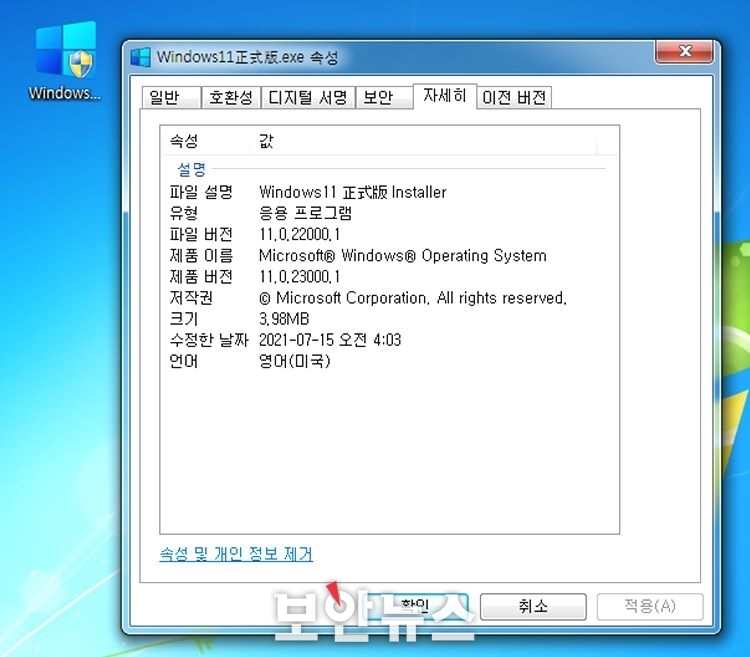Click the Microsoft® Windows® Operating System value
This screenshot has width=750, height=657.
[403, 256]
